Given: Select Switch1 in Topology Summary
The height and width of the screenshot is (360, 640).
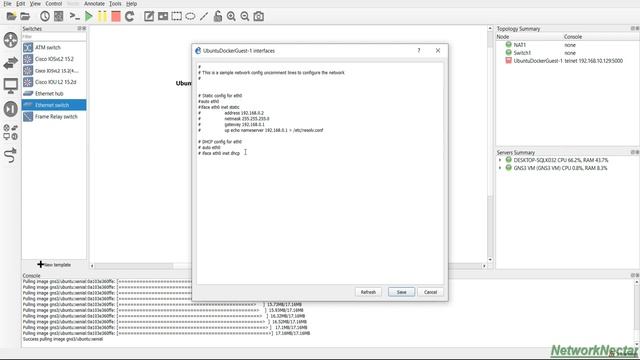Looking at the screenshot, I should point(522,53).
